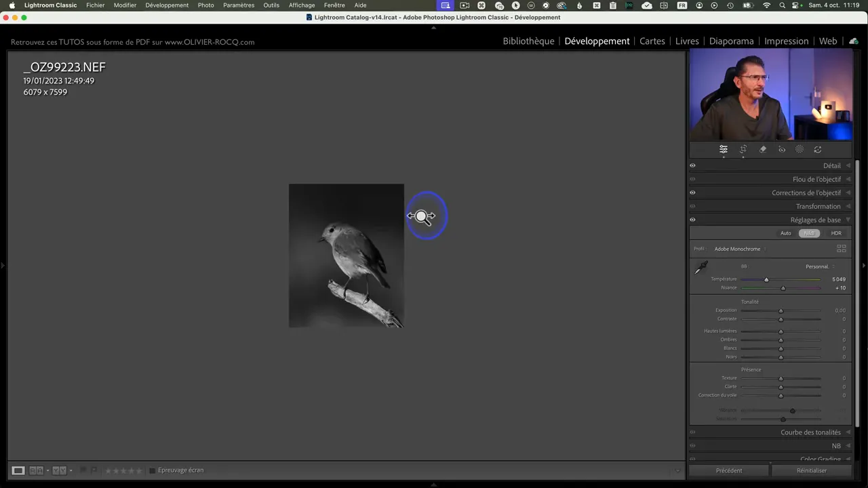Toggle visibility eye for Détail panel

692,165
